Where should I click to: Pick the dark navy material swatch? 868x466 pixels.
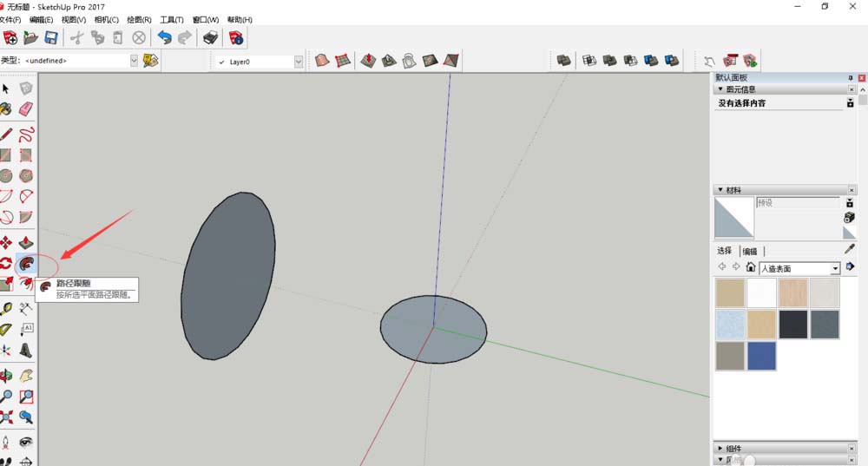[x=792, y=325]
